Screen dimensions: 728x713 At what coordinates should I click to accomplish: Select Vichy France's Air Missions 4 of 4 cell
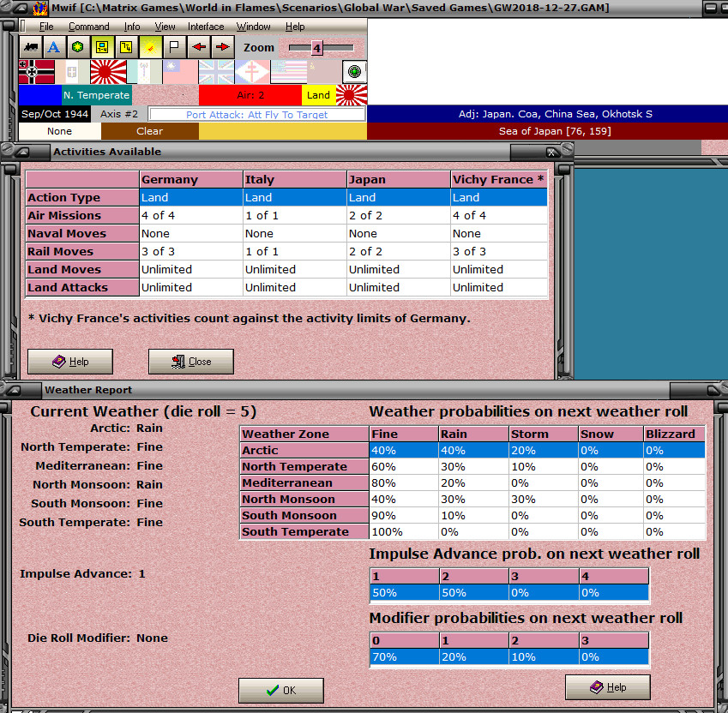(x=499, y=215)
